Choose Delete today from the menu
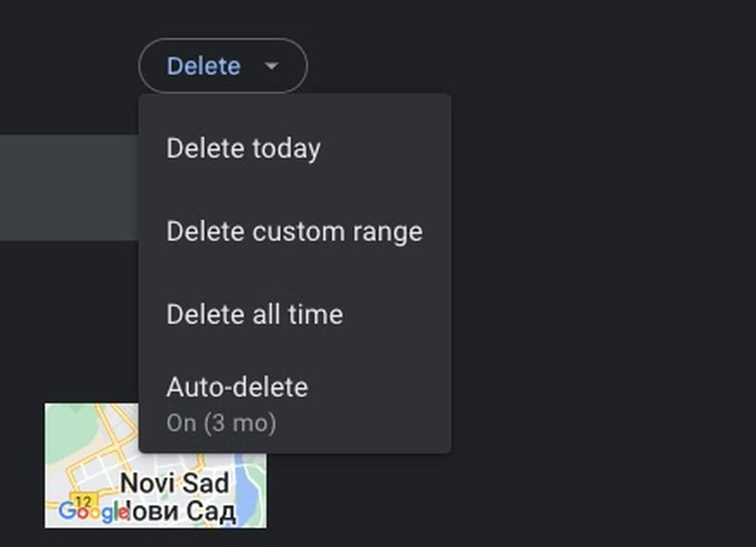The width and height of the screenshot is (756, 547). pyautogui.click(x=243, y=149)
